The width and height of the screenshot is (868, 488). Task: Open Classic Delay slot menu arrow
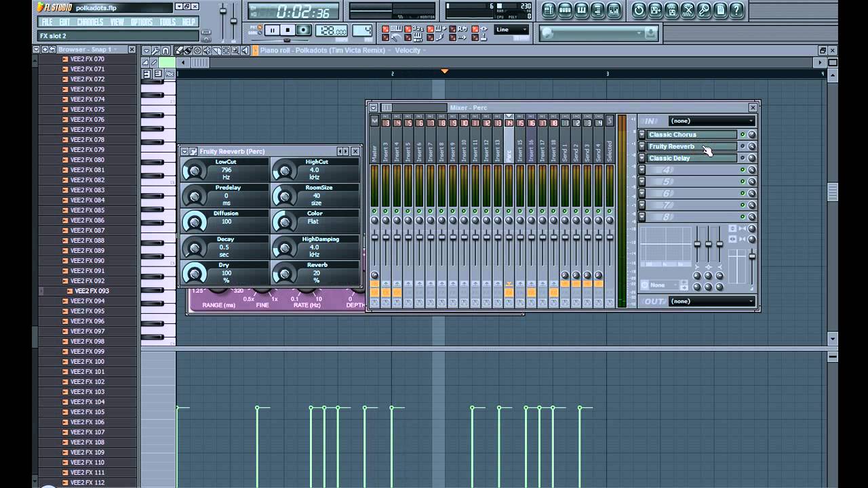(x=642, y=158)
